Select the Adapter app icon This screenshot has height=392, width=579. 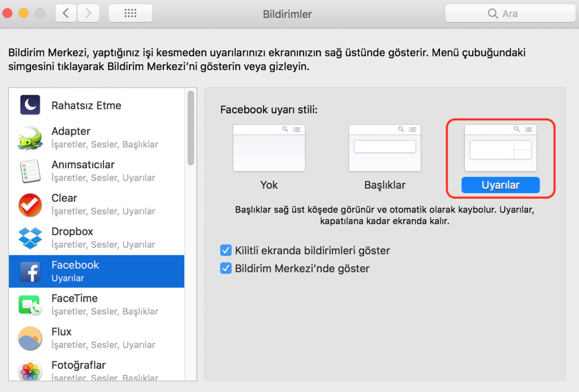point(30,138)
